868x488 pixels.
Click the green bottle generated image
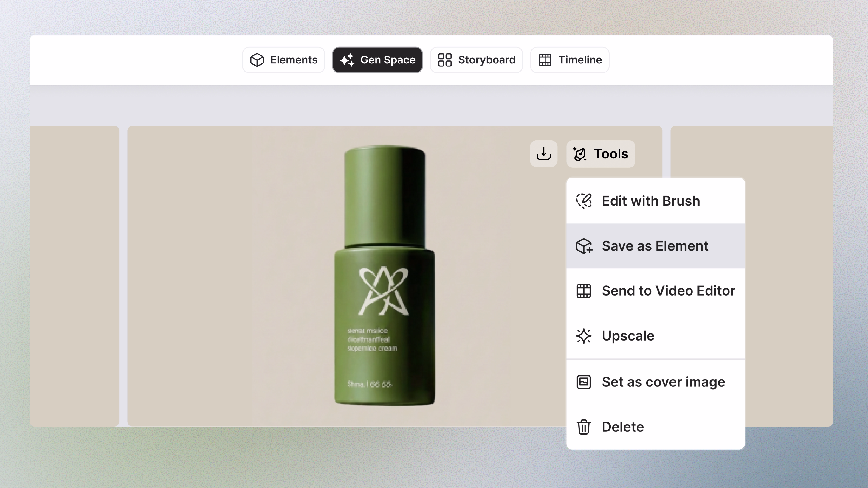384,276
